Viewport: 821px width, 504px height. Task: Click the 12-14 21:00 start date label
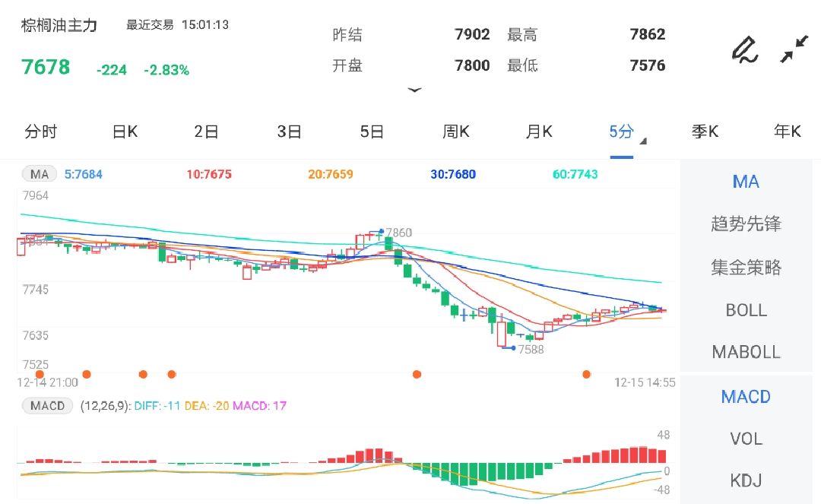pos(48,382)
